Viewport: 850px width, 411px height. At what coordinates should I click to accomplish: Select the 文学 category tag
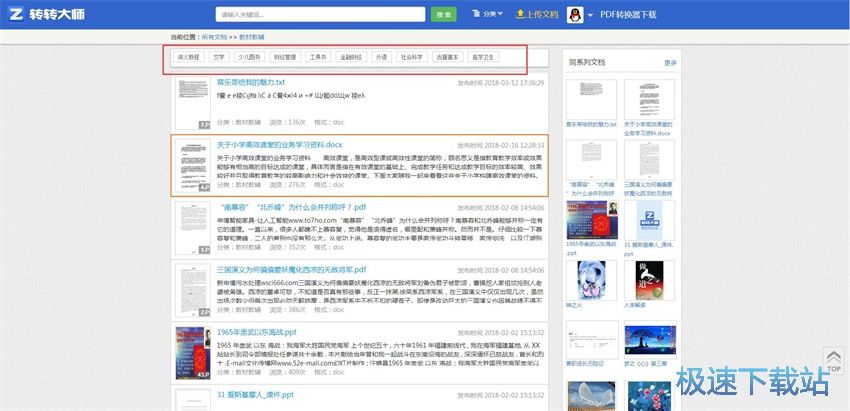tap(219, 57)
